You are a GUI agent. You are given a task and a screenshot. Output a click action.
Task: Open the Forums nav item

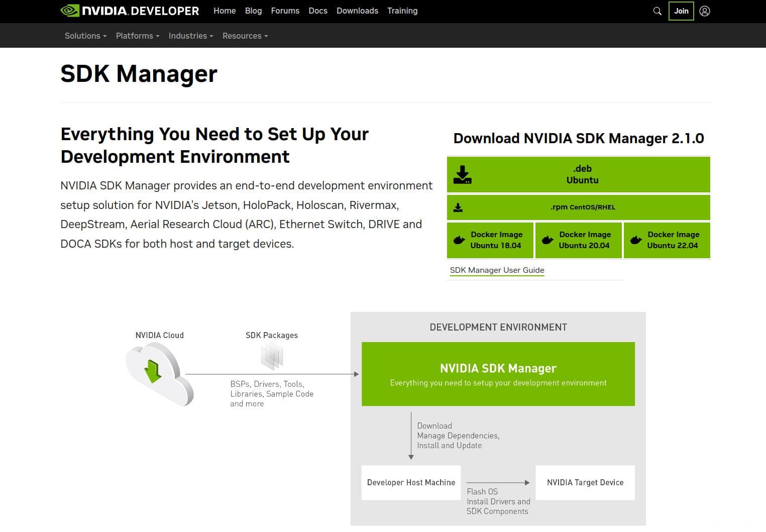pyautogui.click(x=285, y=11)
